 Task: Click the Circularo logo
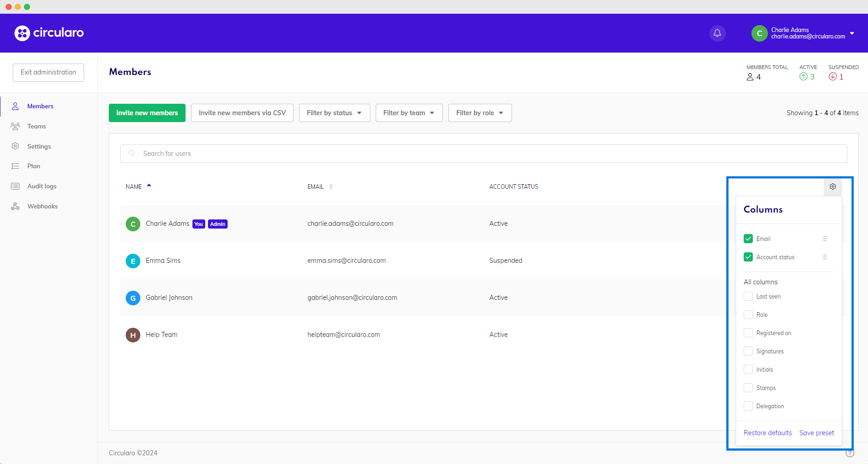pyautogui.click(x=49, y=33)
